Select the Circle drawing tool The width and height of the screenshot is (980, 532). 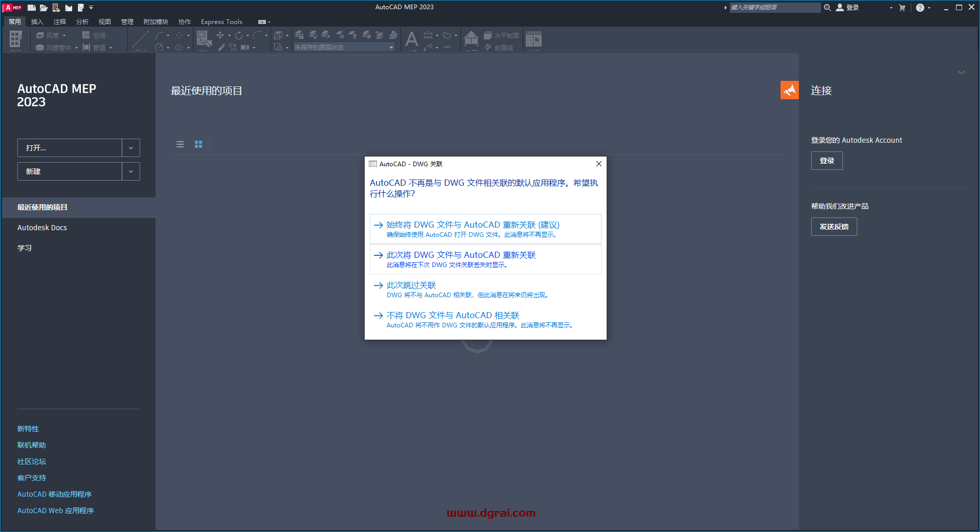[x=159, y=48]
